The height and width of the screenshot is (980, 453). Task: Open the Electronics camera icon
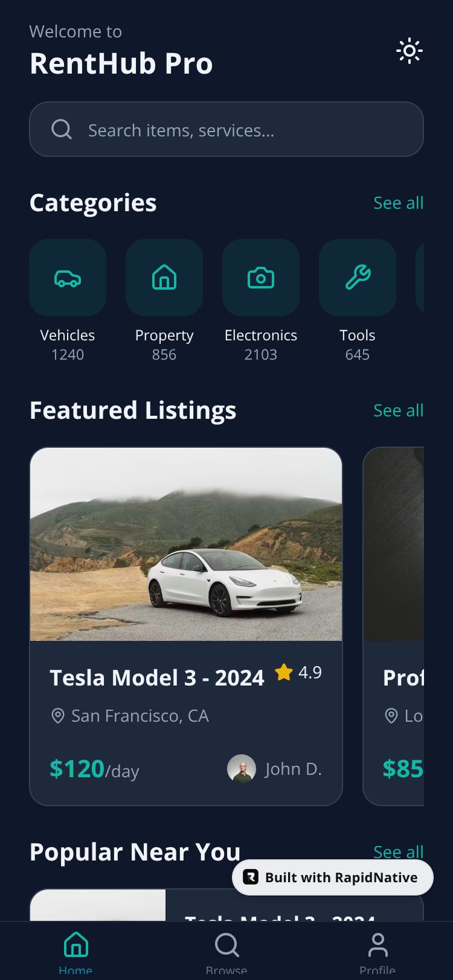[261, 278]
